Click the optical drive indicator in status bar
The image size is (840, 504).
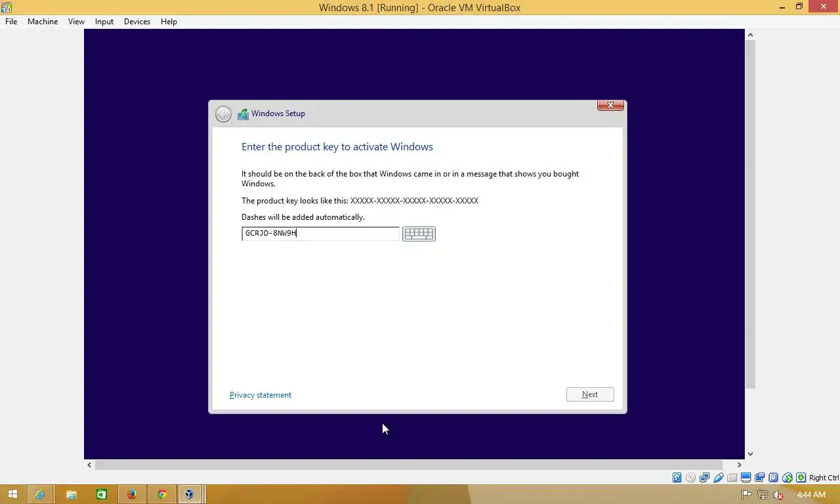pos(690,478)
